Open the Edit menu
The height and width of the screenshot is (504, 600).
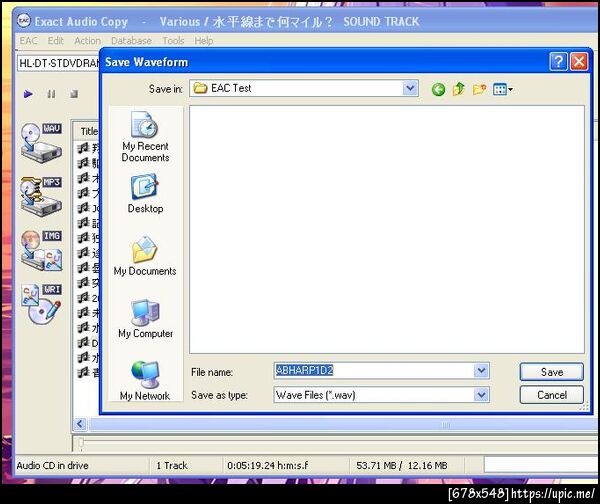[x=56, y=41]
